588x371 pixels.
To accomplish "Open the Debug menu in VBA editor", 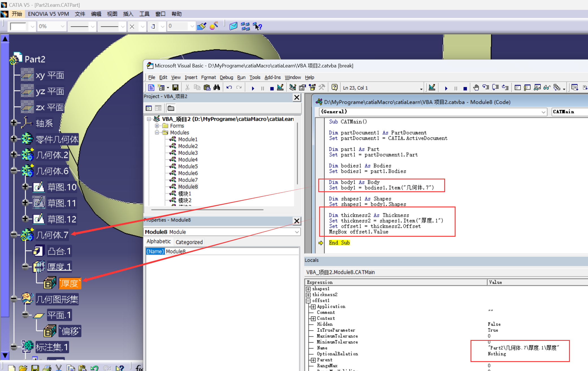I will tap(227, 77).
